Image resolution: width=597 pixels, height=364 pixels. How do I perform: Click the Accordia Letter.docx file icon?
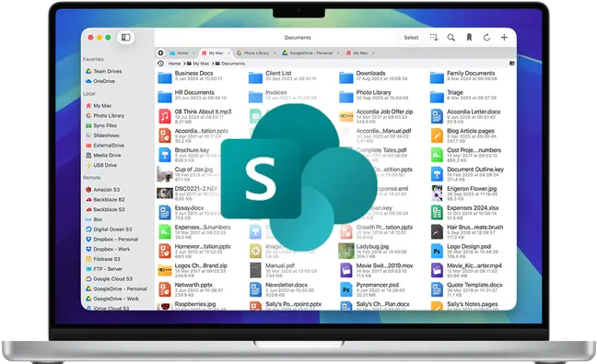(437, 116)
